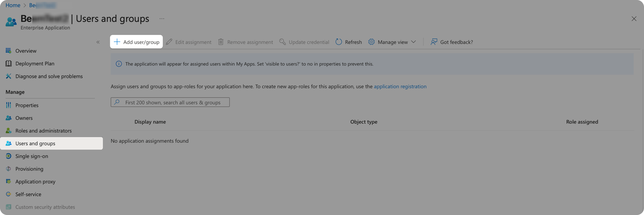
Task: Click the circular Refresh icon
Action: pyautogui.click(x=339, y=42)
